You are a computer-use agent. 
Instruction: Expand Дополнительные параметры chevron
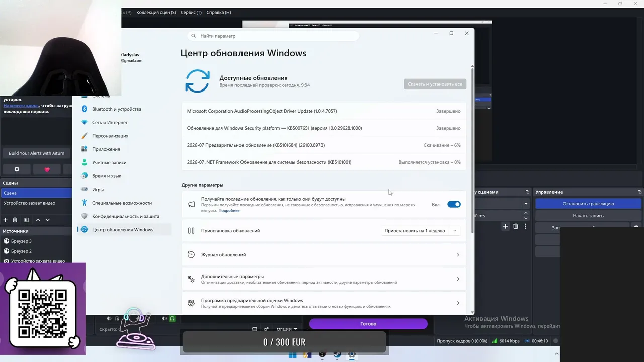pyautogui.click(x=458, y=279)
